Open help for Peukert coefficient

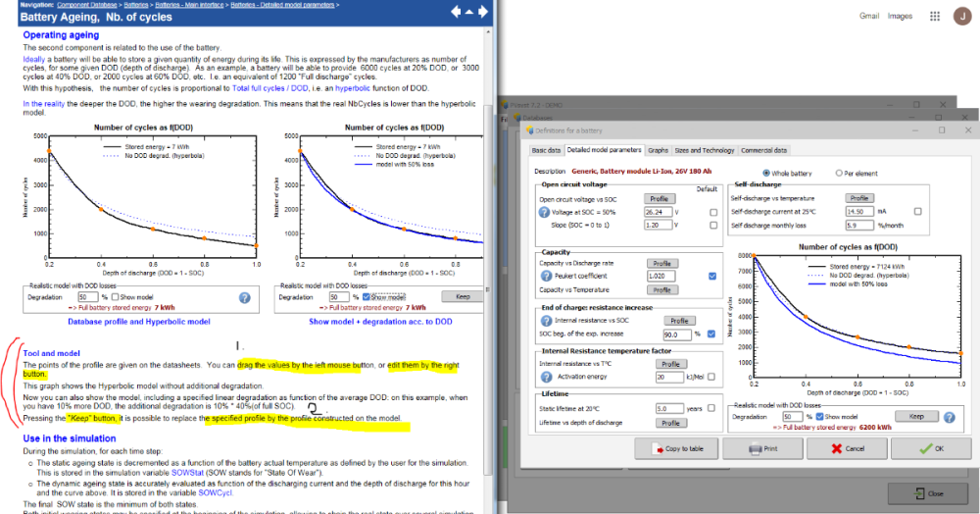coord(546,277)
